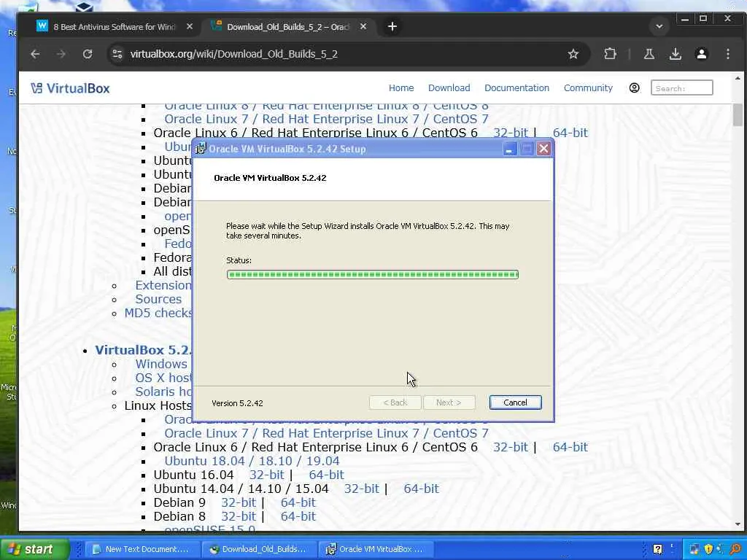747x560 pixels.
Task: Open Oracle Linux 7 / CentOS 7 link below the dialog
Action: click(x=326, y=433)
